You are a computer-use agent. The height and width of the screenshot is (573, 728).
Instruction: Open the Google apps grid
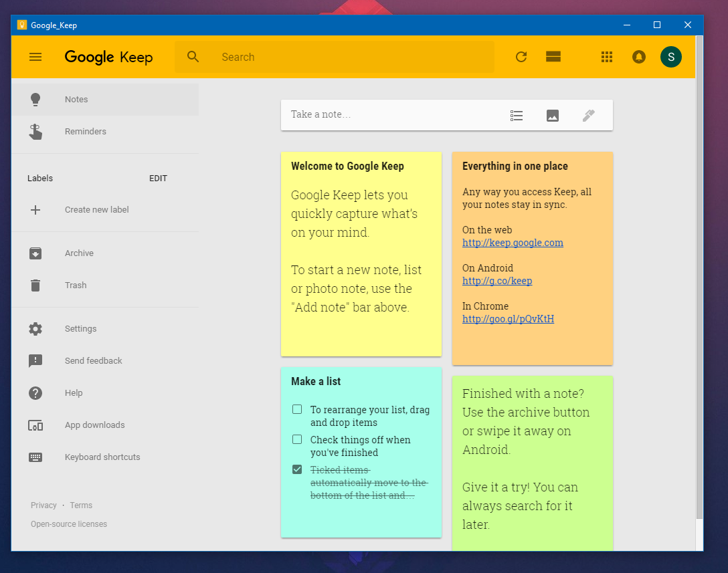point(606,57)
